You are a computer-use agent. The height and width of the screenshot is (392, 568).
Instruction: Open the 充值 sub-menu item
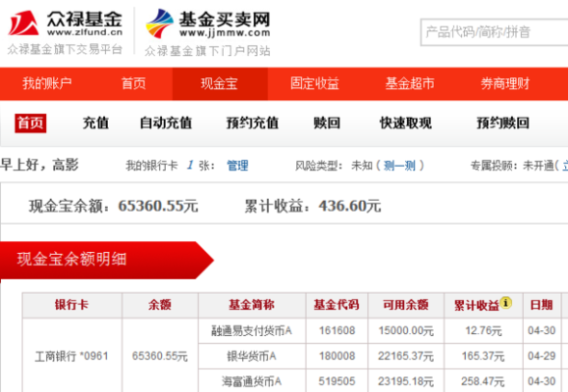(x=95, y=123)
